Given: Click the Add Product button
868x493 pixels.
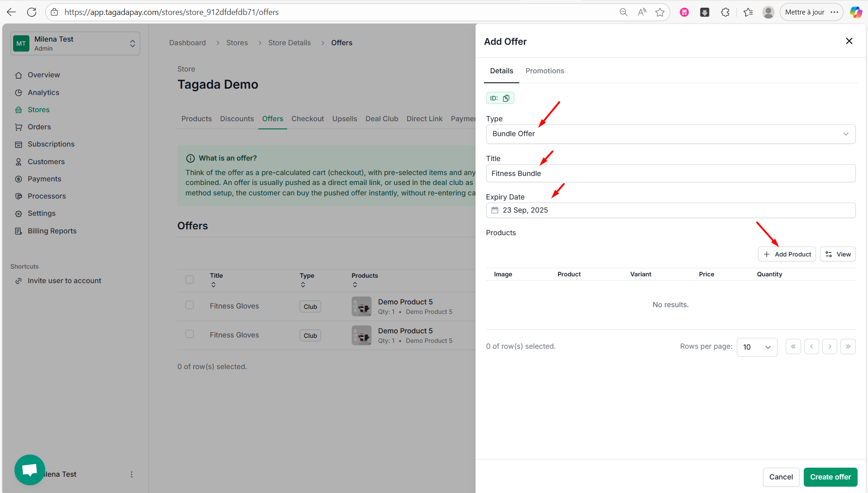Looking at the screenshot, I should pos(787,254).
